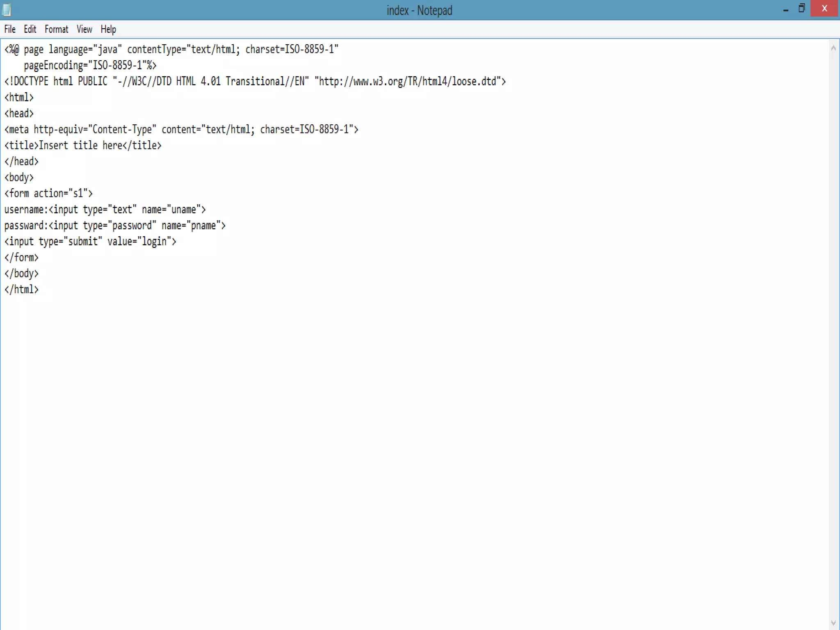Click the vertical scrollbar track
Screen dimensions: 840x630
pyautogui.click(x=833, y=328)
